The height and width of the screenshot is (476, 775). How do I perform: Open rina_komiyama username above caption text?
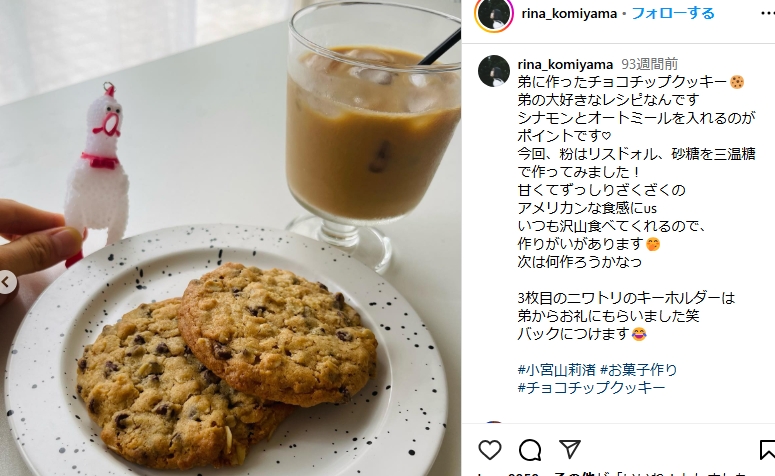[x=565, y=64]
